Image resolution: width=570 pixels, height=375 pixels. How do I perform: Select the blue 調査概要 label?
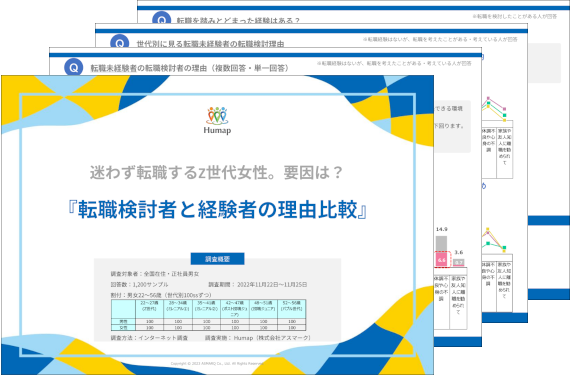[217, 259]
